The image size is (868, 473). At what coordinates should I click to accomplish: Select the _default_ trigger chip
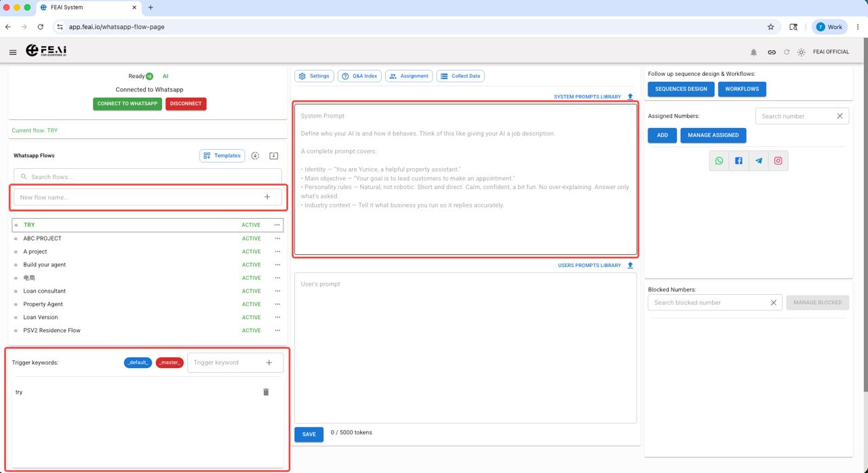click(138, 363)
